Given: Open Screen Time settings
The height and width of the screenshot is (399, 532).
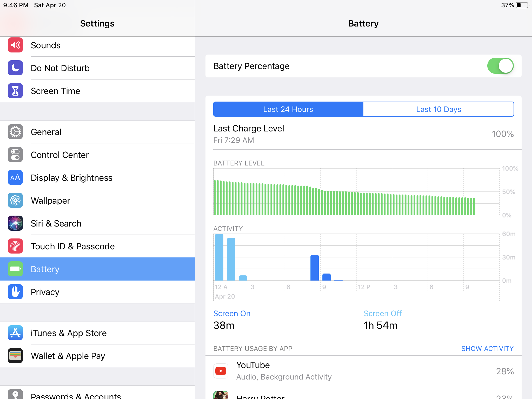Looking at the screenshot, I should 97,91.
